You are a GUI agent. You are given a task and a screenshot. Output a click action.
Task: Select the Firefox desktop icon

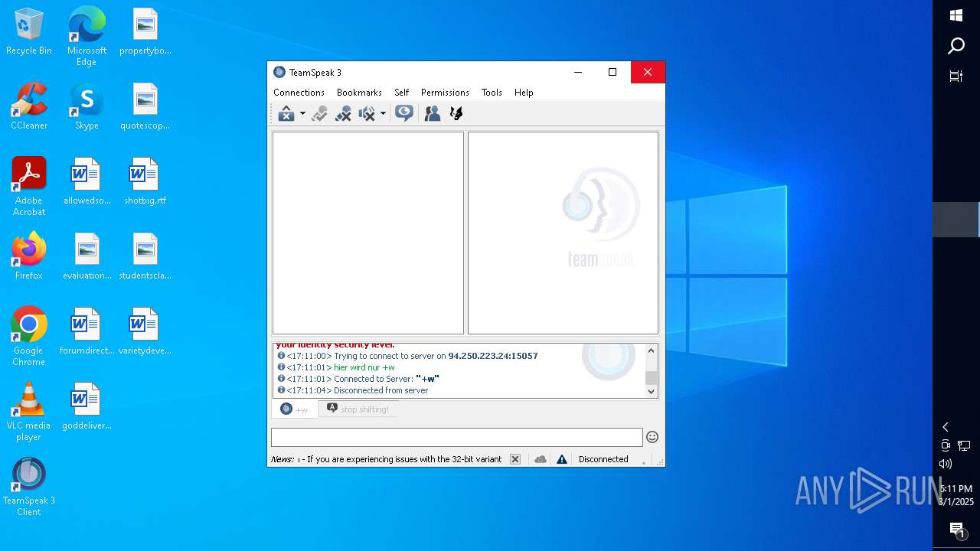tap(29, 256)
